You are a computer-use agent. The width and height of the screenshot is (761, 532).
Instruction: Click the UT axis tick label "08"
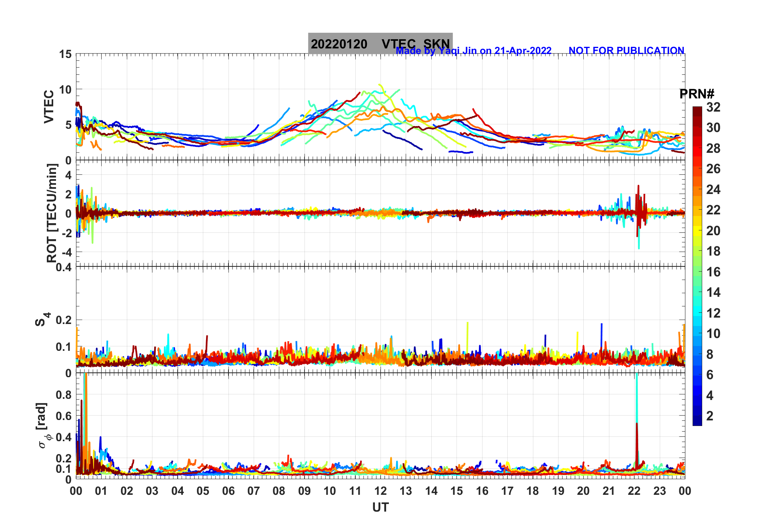279,491
